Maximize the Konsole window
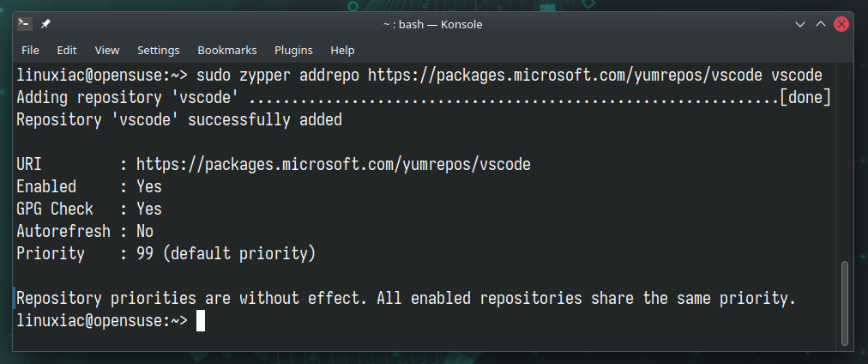 [821, 24]
